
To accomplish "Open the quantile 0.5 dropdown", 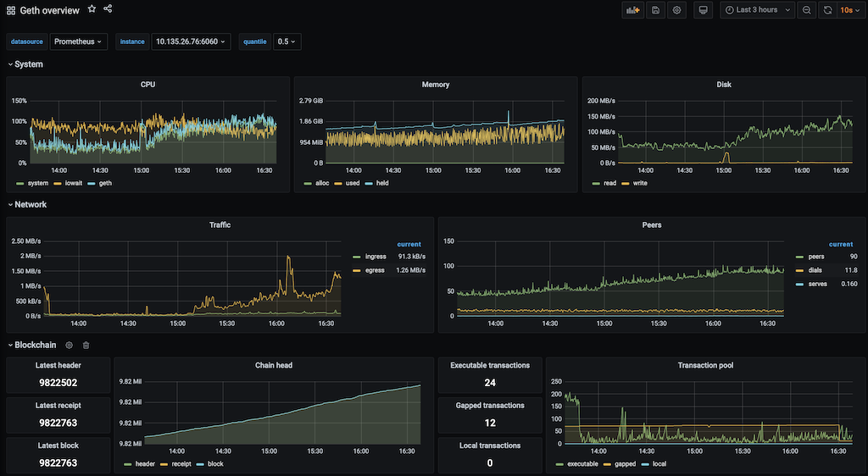I will pos(287,42).
